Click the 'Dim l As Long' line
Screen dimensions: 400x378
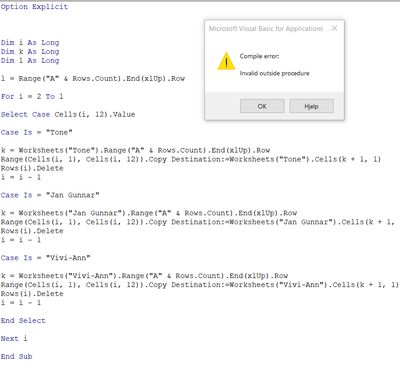[x=30, y=61]
